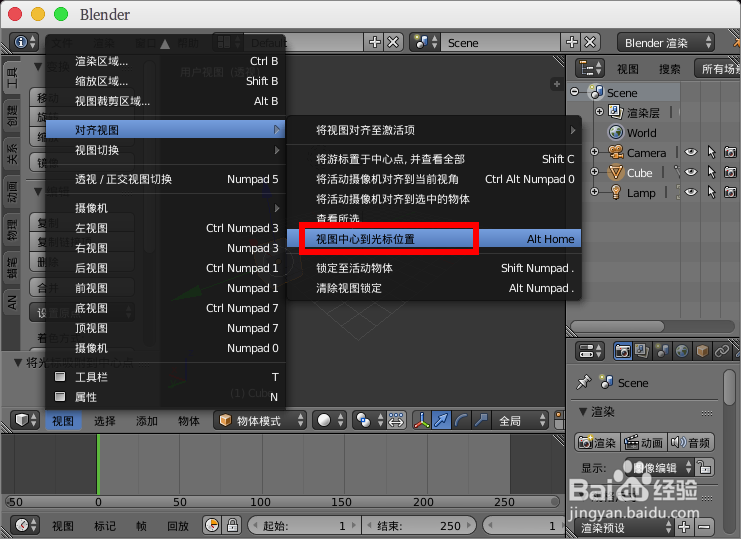This screenshot has height=539, width=741.
Task: Click the Camera object icon
Action: tap(616, 153)
